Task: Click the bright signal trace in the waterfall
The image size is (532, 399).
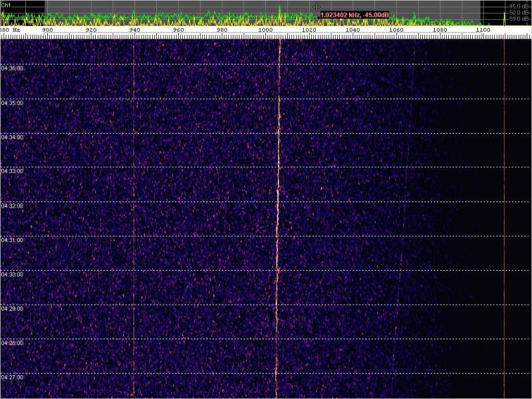Action: 277,219
